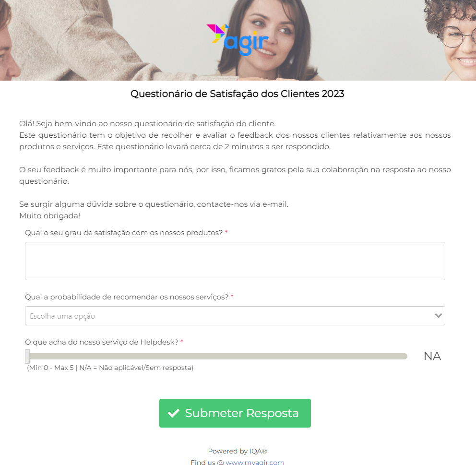Click the red asterisk after the Helpdesk question
Viewport: 476px width, 465px height.
(182, 341)
